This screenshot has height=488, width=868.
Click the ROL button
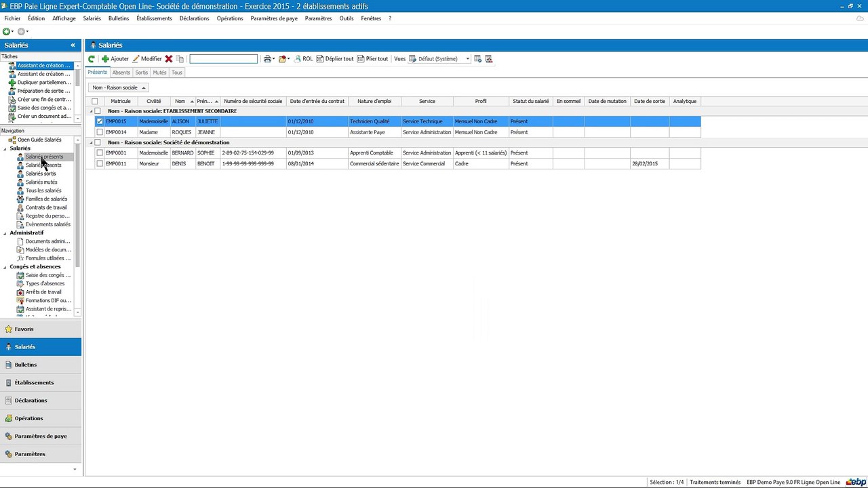tap(303, 59)
